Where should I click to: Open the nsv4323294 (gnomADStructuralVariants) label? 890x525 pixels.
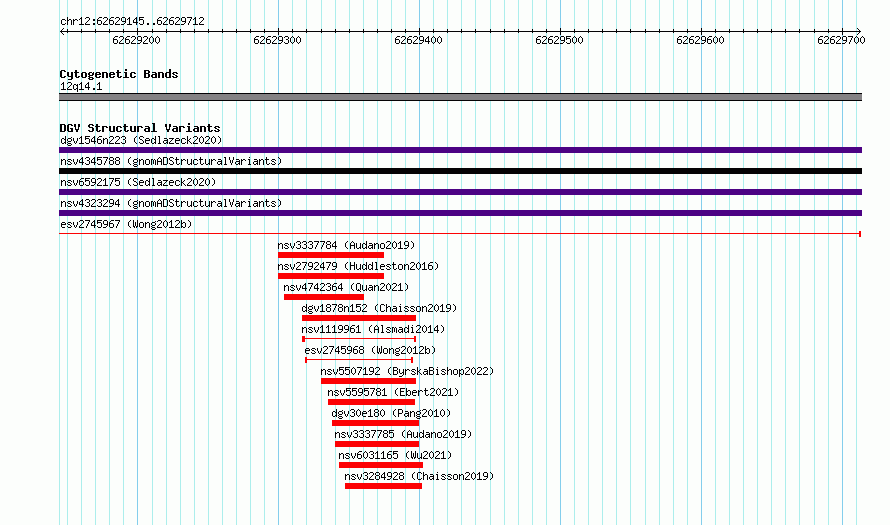(x=171, y=203)
